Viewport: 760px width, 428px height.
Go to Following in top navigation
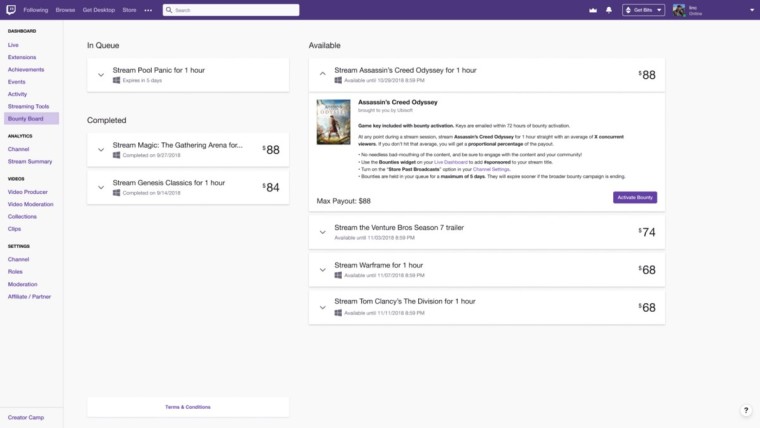click(36, 10)
